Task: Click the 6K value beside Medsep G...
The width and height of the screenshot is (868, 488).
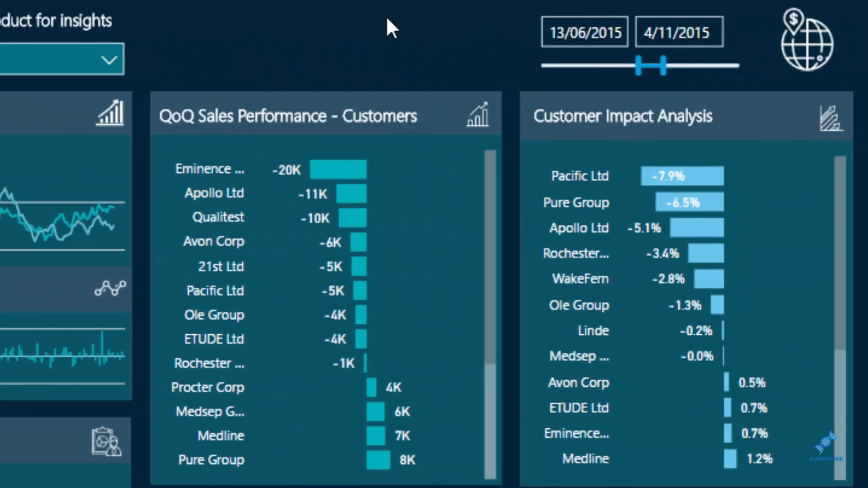Action: pos(402,412)
